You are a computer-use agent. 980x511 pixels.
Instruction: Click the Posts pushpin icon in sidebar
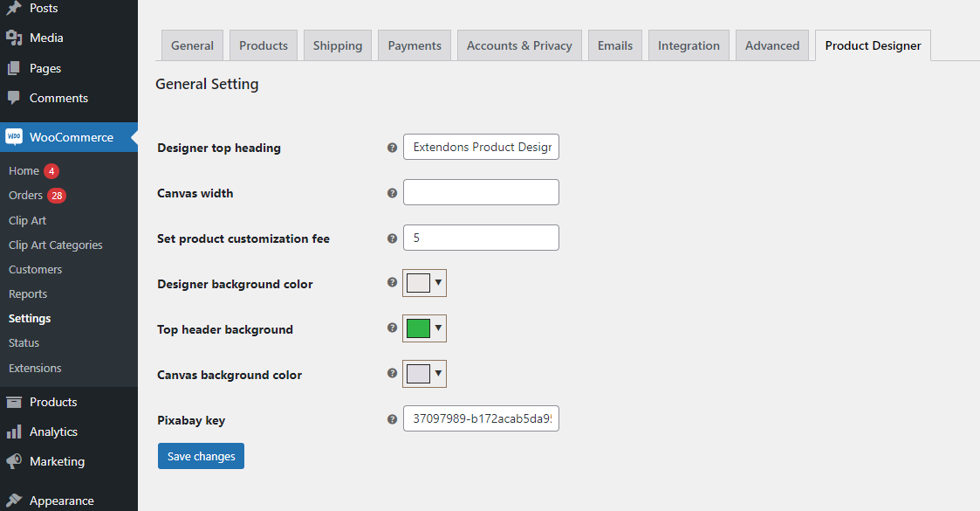click(x=12, y=8)
